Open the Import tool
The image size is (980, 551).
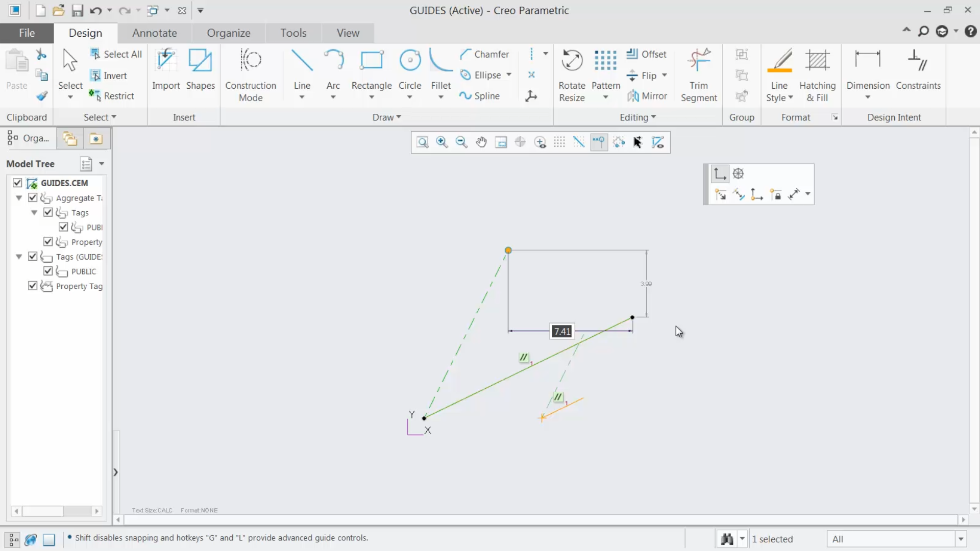[166, 69]
